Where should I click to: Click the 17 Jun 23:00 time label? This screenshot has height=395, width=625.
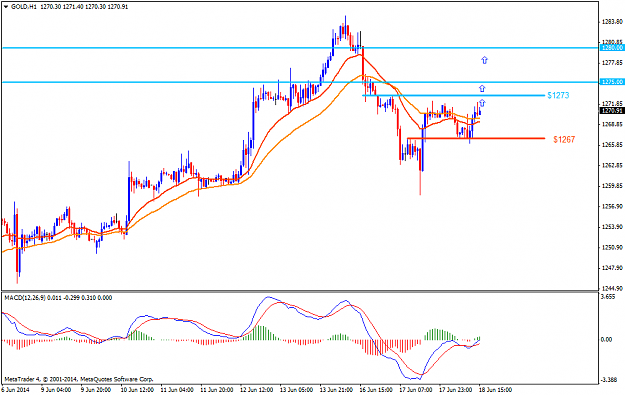(x=456, y=389)
